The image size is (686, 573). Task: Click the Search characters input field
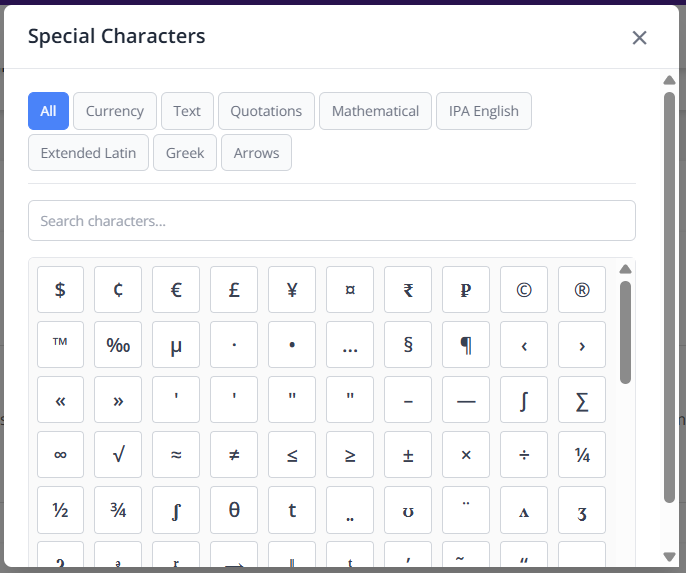pyautogui.click(x=331, y=221)
